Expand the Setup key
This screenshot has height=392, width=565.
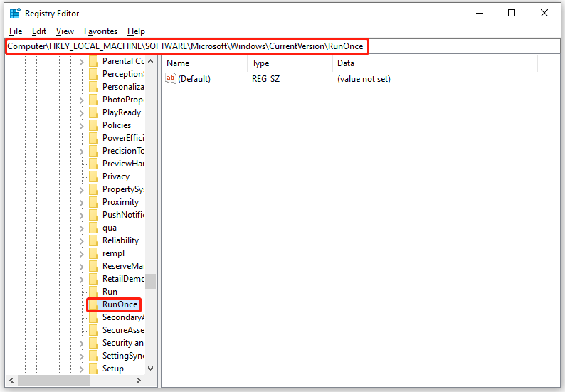pyautogui.click(x=81, y=369)
